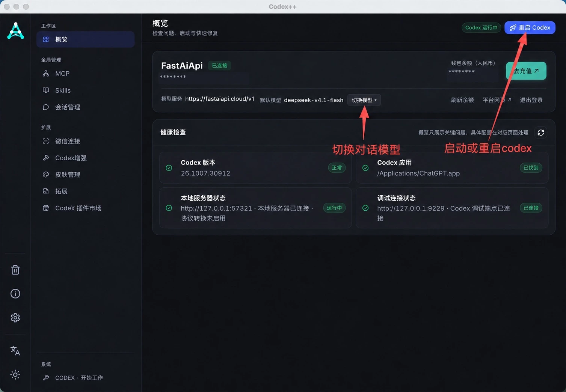Open the 切换模型 dropdown

(x=364, y=100)
